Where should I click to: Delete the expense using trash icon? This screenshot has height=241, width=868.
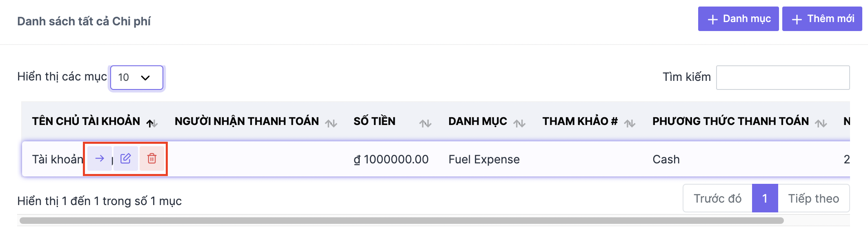tap(152, 158)
